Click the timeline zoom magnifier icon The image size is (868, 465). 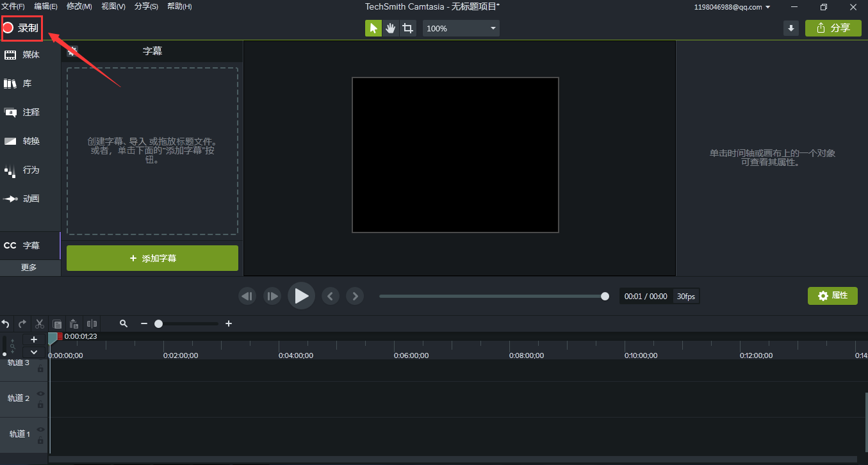tap(124, 324)
